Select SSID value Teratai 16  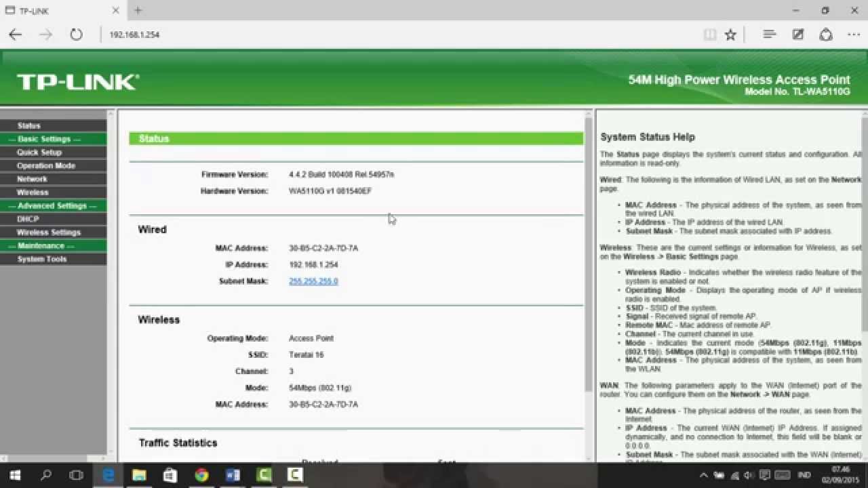(x=307, y=355)
